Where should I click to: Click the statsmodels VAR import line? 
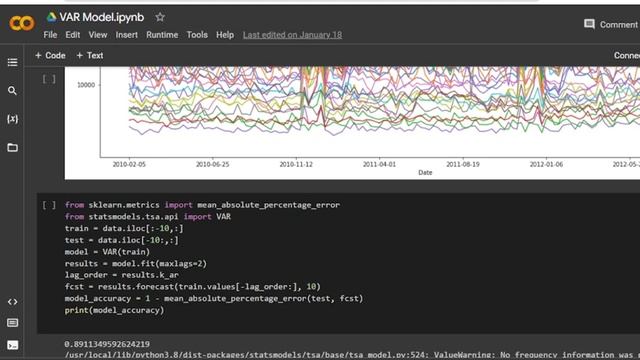(148, 217)
